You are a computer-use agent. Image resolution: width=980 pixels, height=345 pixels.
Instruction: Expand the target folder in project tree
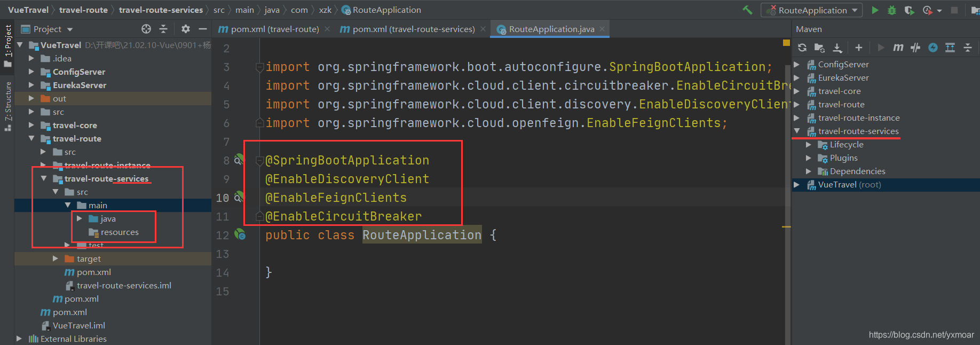tap(56, 258)
